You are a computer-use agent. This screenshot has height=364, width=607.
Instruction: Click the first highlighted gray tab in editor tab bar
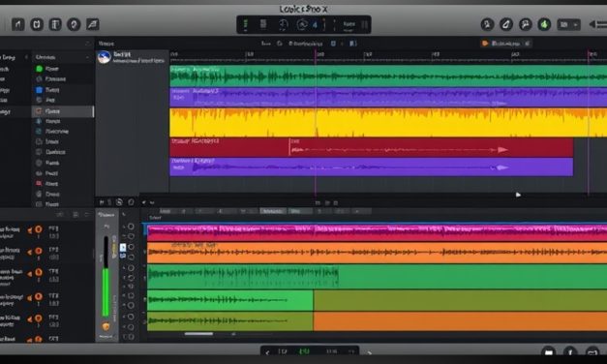pyautogui.click(x=273, y=211)
